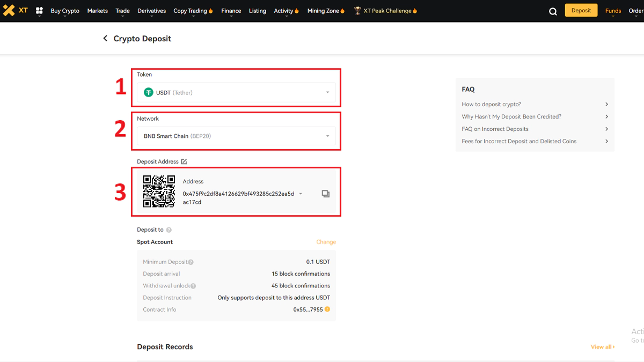The width and height of the screenshot is (644, 362).
Task: Expand 'How to deposit crypto?' FAQ
Action: [535, 104]
